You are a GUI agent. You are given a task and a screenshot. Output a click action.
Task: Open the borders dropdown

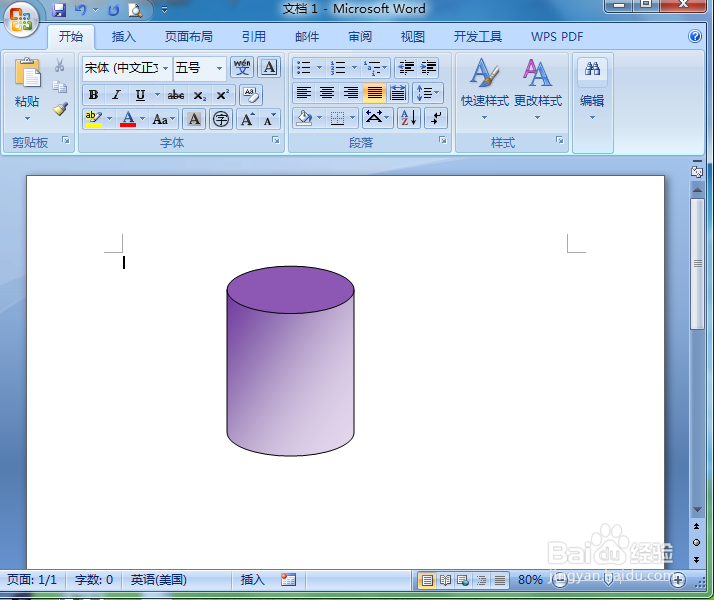353,118
